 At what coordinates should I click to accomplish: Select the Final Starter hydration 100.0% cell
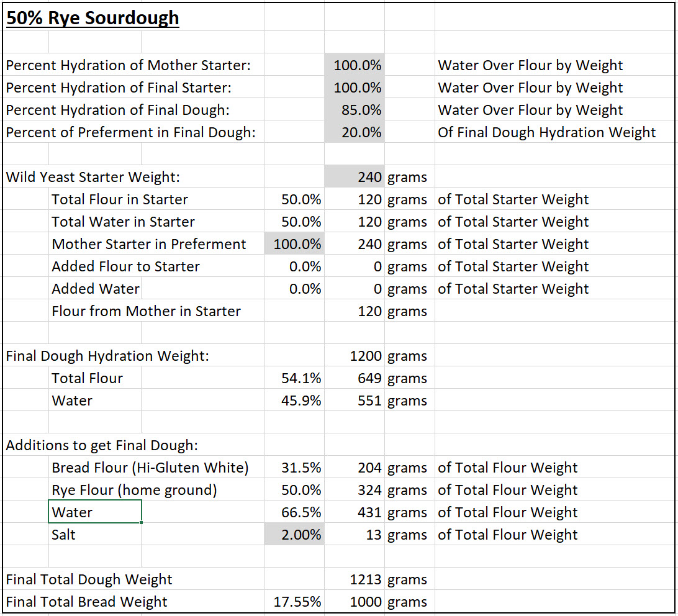tap(355, 88)
